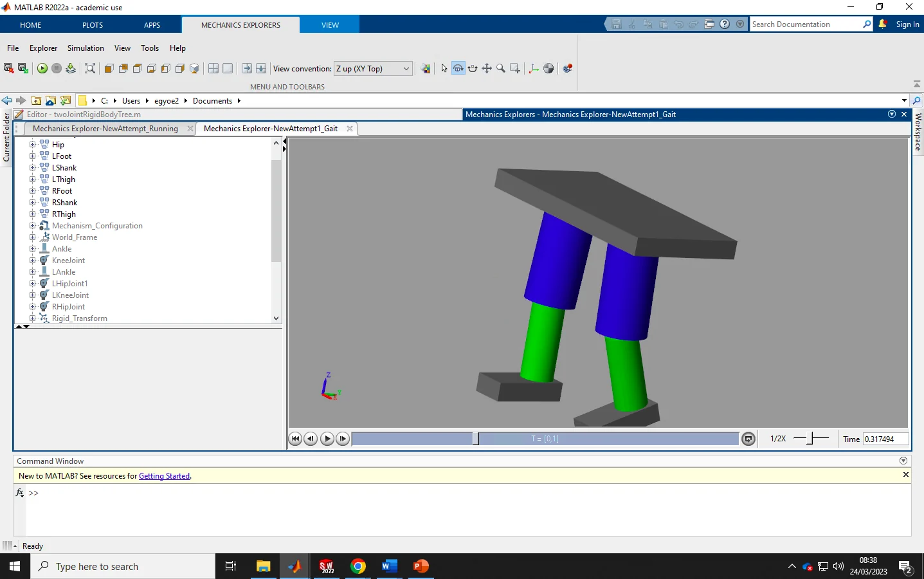
Task: Expand the LFoot tree node
Action: 32,156
